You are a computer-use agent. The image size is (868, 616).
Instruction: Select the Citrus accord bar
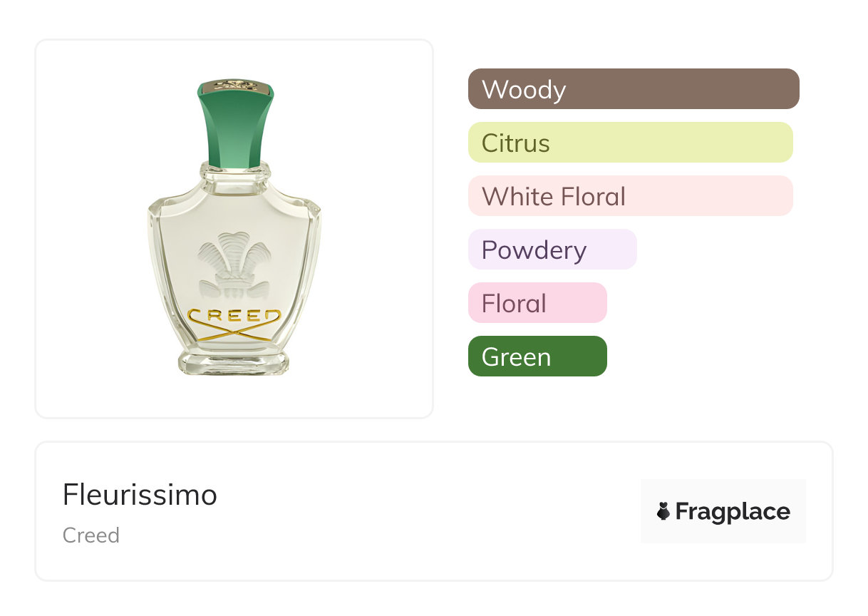[x=630, y=143]
